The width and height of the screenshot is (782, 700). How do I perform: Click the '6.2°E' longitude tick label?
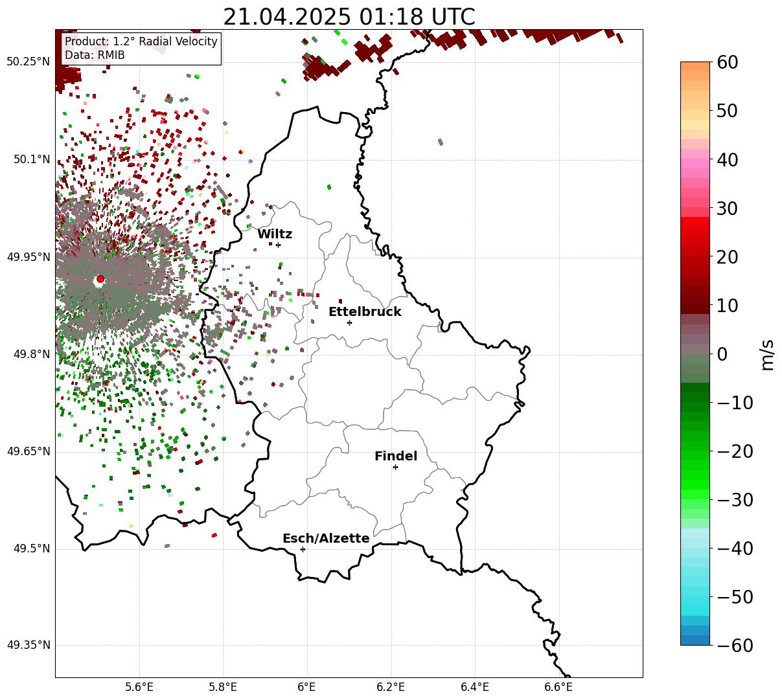(391, 688)
